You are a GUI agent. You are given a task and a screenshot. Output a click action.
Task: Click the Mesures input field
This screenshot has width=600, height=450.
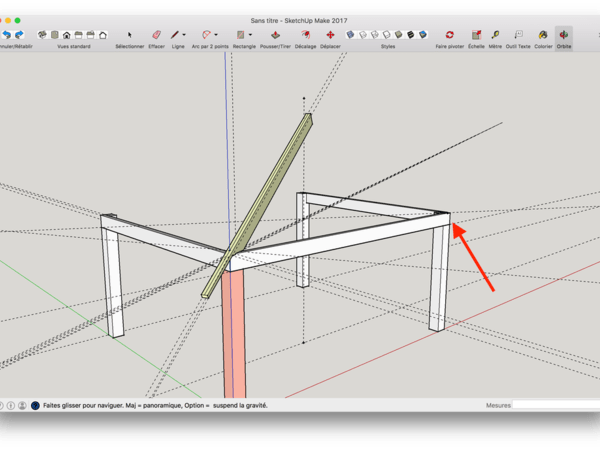point(556,405)
